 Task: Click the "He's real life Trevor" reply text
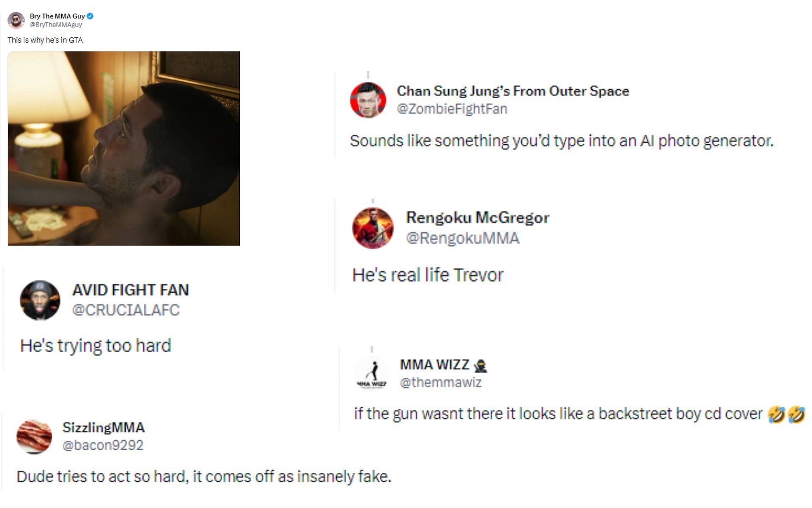point(428,275)
